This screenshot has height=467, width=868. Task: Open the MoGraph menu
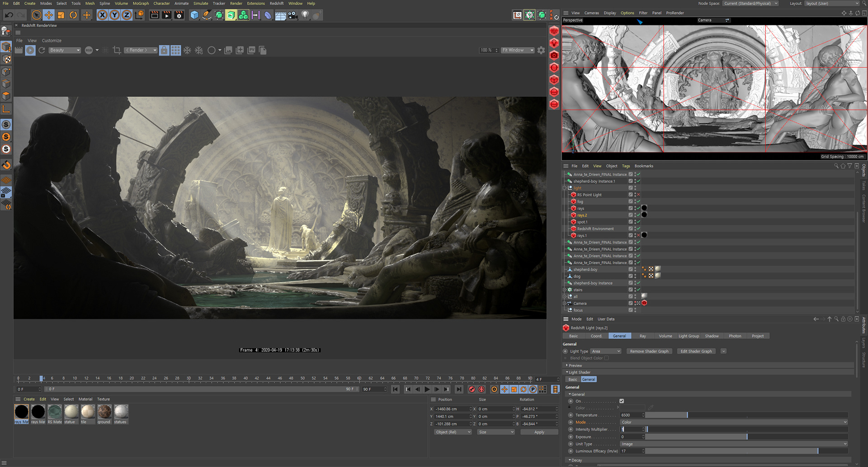tap(141, 3)
